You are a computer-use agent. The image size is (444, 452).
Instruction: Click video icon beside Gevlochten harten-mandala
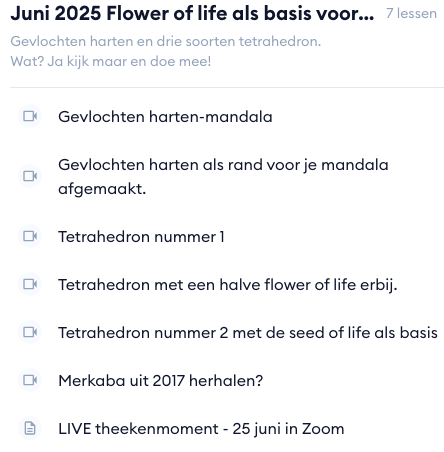(x=30, y=116)
